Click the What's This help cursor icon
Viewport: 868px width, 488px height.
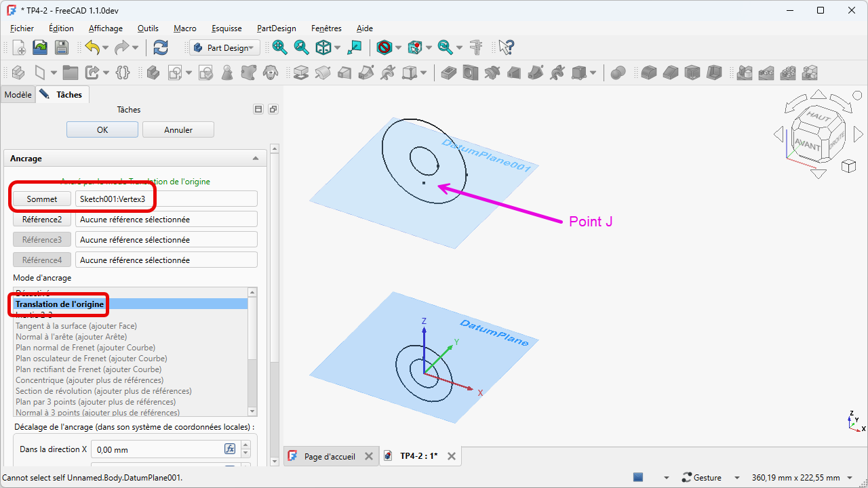(x=506, y=47)
